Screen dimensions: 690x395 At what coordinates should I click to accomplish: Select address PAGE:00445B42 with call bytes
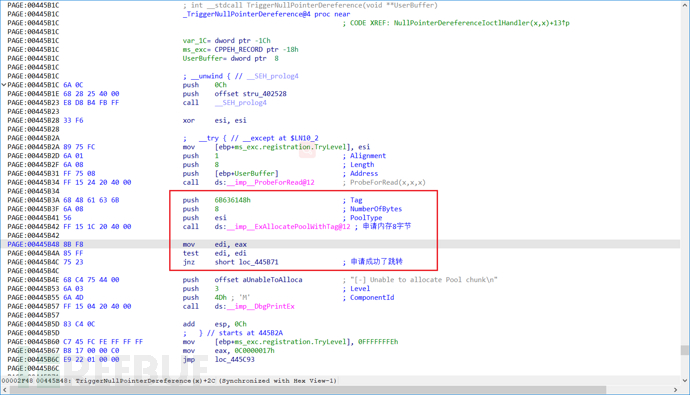[x=69, y=227]
